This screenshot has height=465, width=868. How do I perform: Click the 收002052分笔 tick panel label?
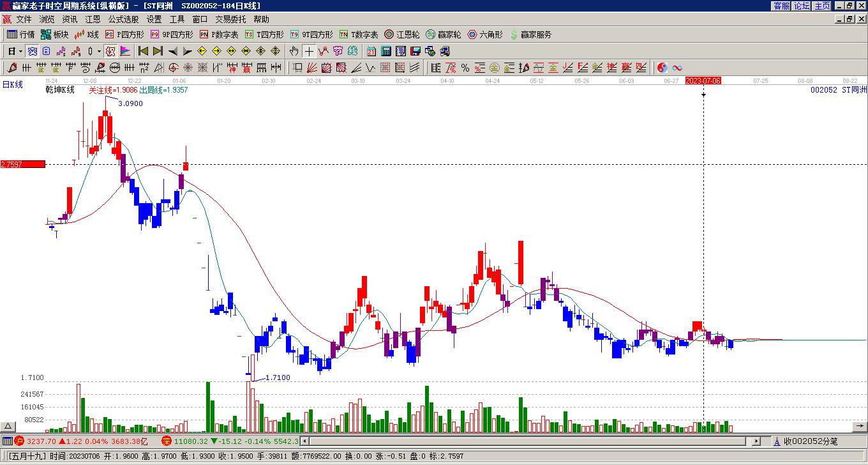[811, 441]
